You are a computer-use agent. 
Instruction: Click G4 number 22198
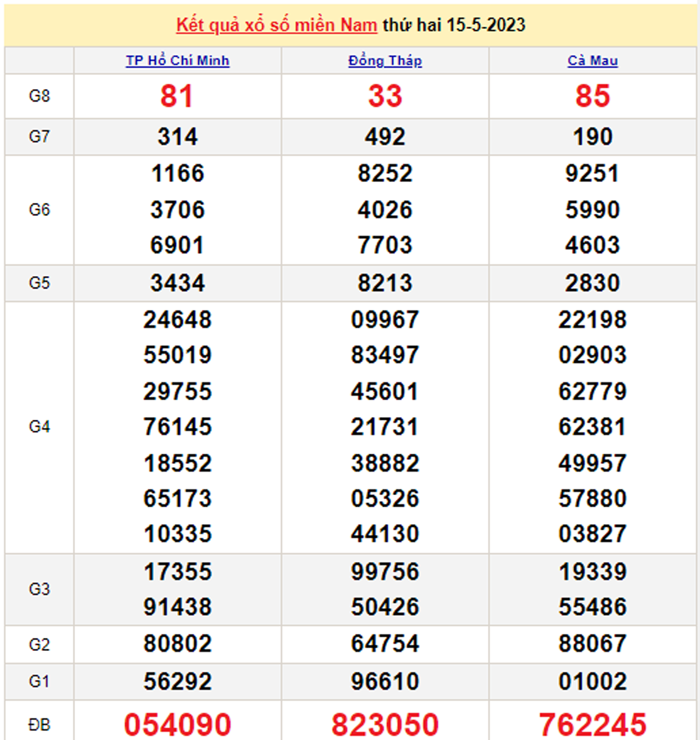coord(592,320)
